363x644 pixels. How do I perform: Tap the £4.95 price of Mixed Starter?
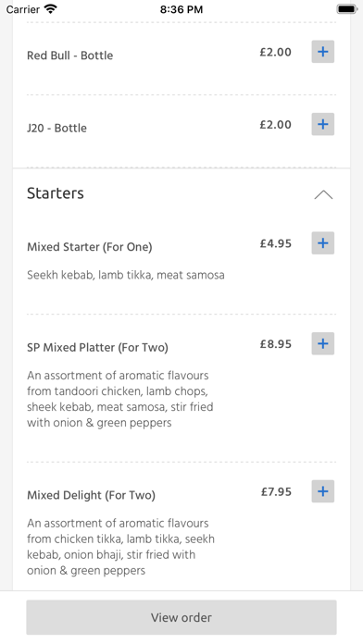tap(275, 243)
